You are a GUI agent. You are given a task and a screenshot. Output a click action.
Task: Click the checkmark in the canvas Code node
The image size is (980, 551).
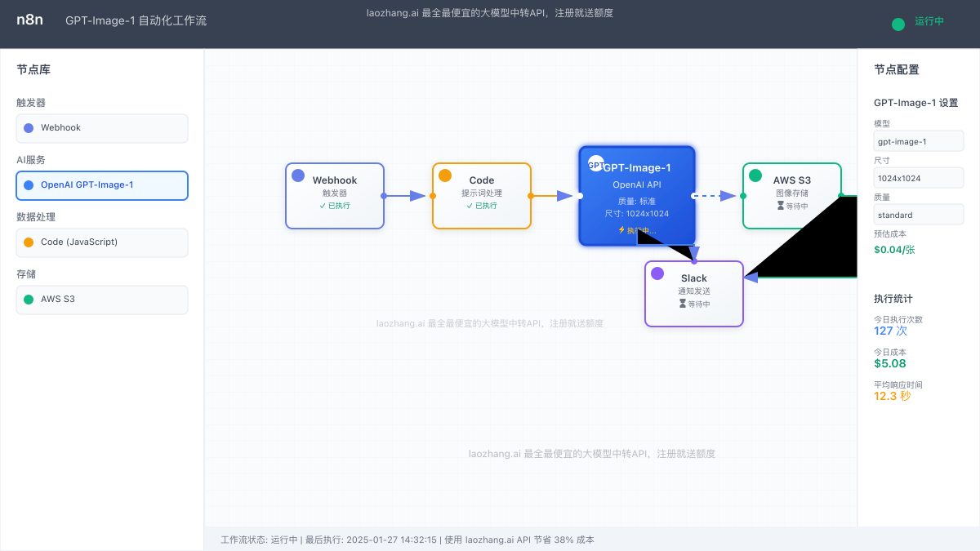(x=470, y=206)
